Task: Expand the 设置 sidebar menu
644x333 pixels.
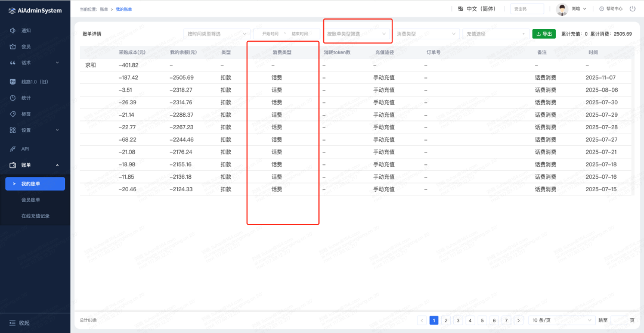Action: tap(35, 130)
